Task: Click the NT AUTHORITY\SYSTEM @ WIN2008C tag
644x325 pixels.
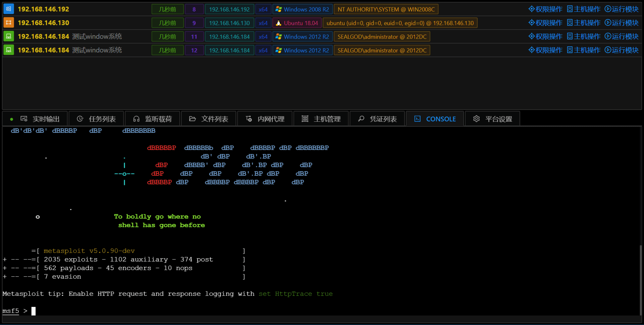Action: point(386,9)
